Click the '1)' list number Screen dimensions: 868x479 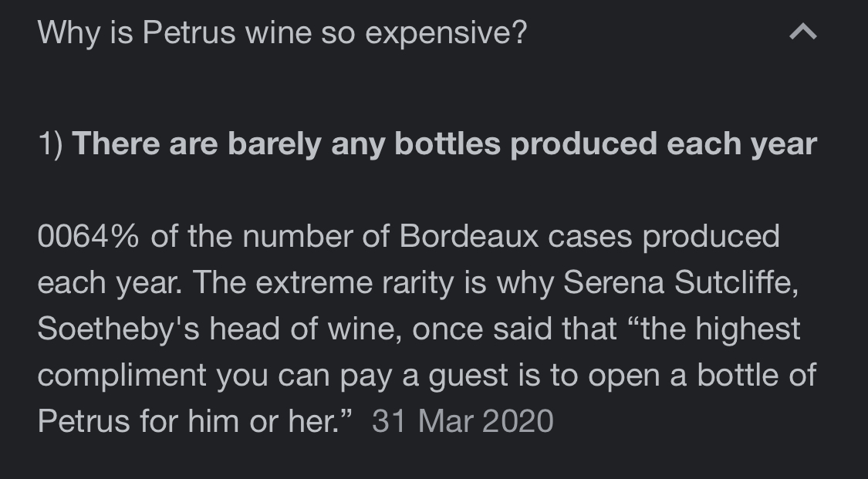tap(50, 144)
